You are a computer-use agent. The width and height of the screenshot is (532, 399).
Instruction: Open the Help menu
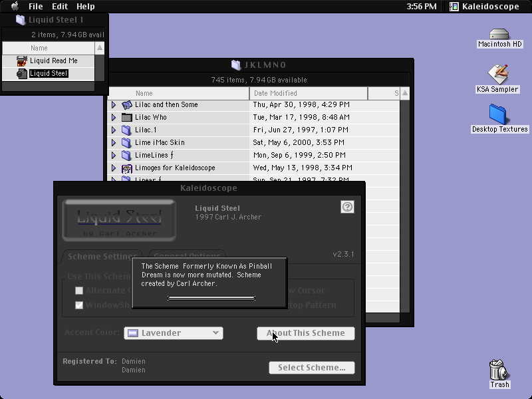click(86, 6)
